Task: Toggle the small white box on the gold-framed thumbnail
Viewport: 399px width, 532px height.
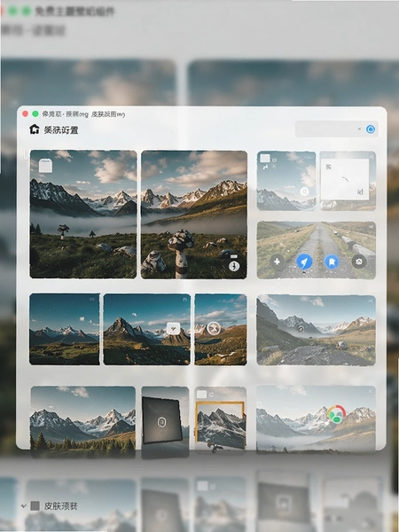Action: coord(201,395)
